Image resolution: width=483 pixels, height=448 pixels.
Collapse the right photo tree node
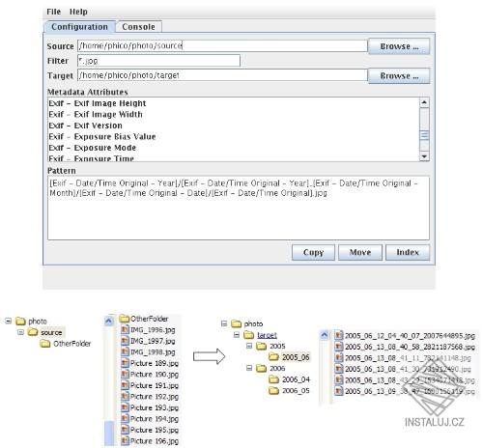[224, 323]
